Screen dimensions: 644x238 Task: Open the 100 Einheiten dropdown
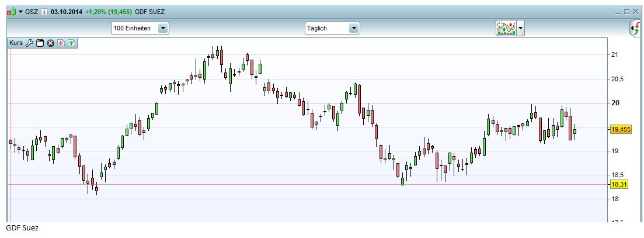point(163,28)
